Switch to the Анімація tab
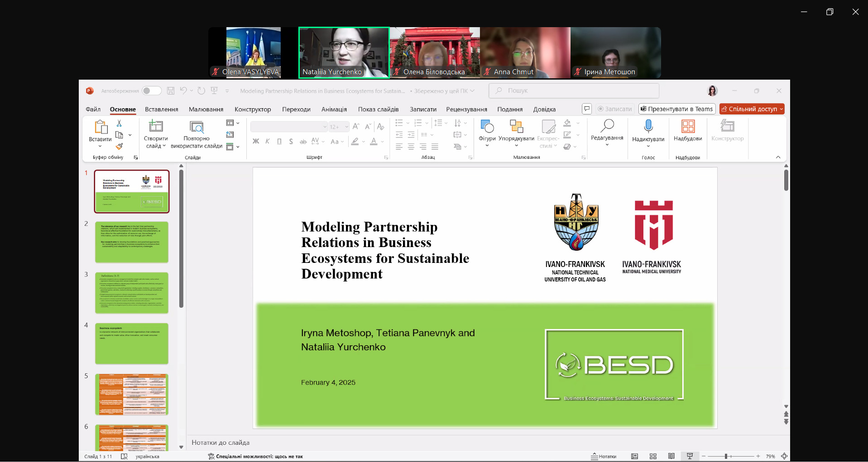 click(x=334, y=110)
